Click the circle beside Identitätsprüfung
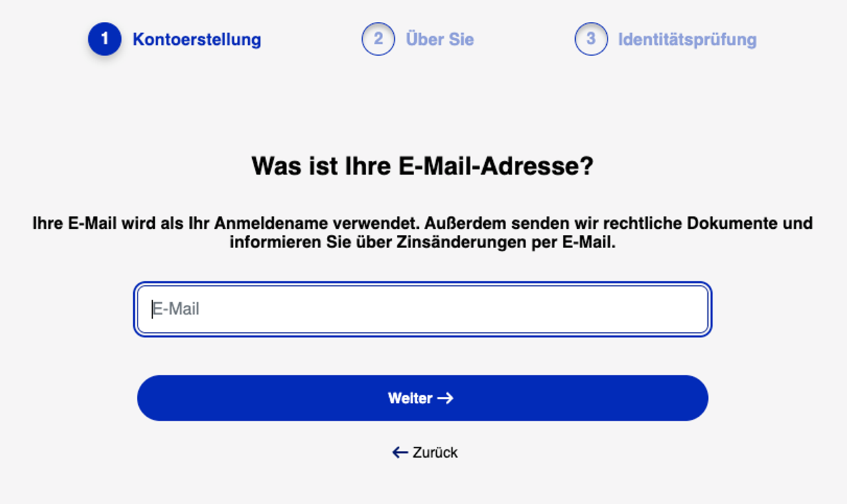This screenshot has height=504, width=847. (591, 39)
